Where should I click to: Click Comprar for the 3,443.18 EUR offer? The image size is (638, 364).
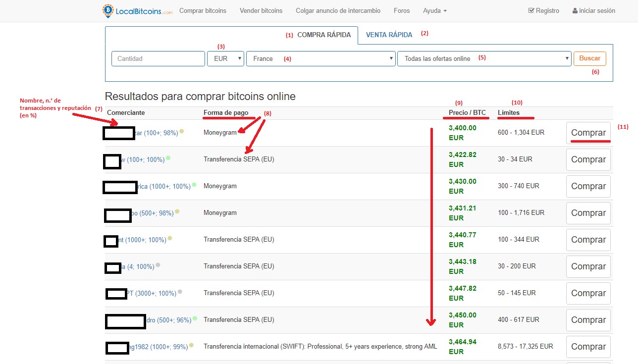tap(588, 266)
